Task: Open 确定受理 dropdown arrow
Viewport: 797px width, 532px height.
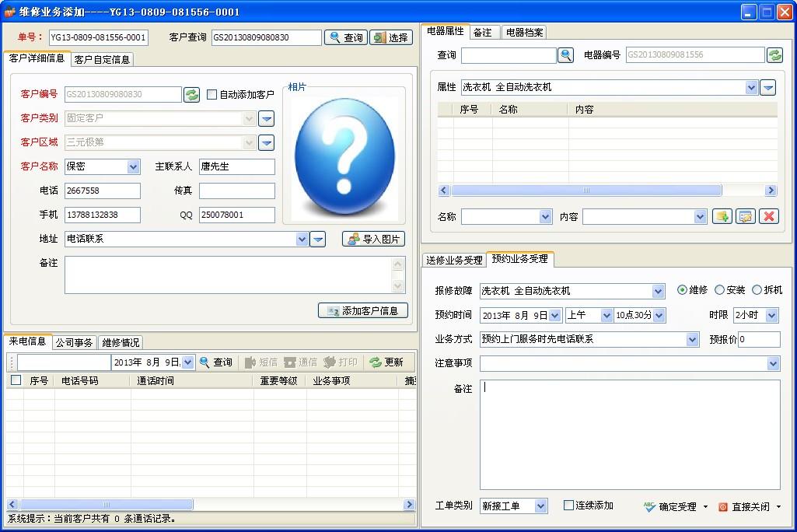Action: (x=705, y=506)
